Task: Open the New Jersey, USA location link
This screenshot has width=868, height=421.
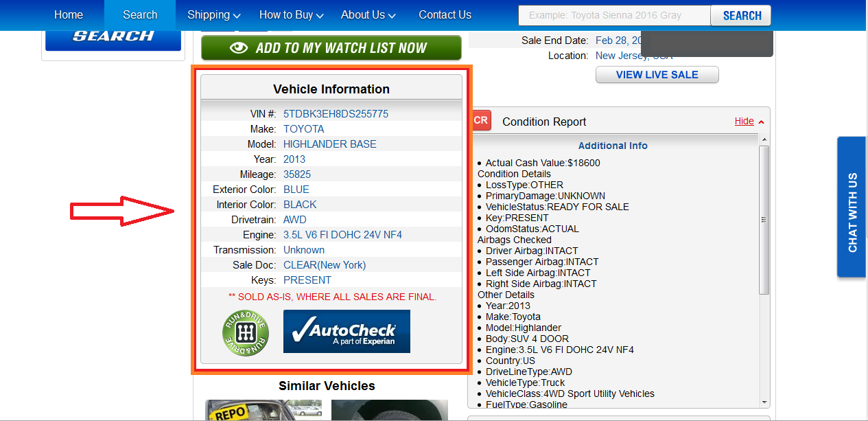Action: 634,56
